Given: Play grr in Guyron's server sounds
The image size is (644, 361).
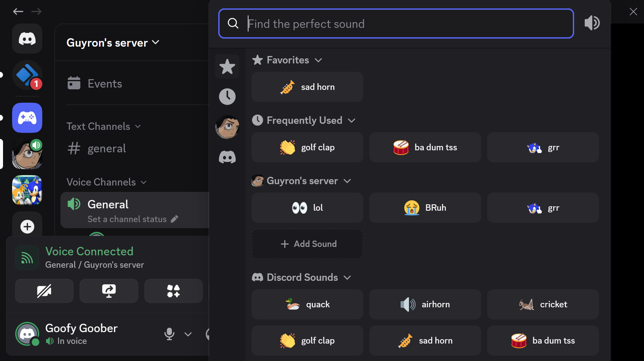Looking at the screenshot, I should (543, 208).
